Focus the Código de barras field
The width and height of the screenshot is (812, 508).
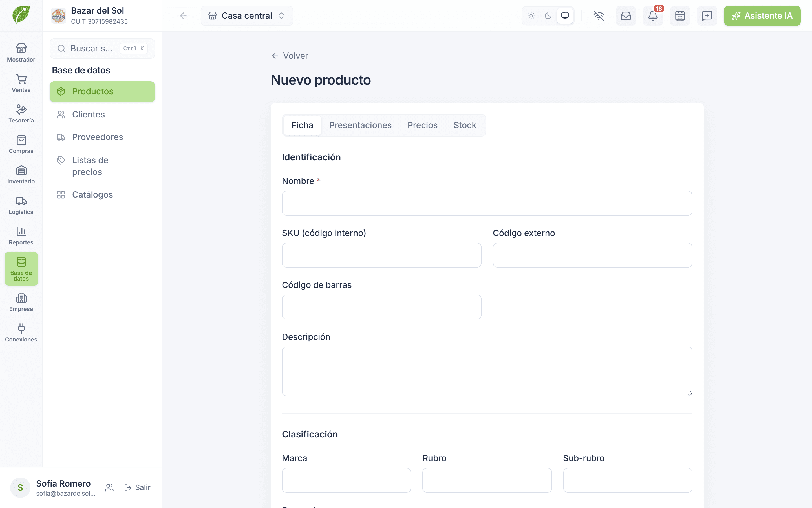(x=381, y=307)
